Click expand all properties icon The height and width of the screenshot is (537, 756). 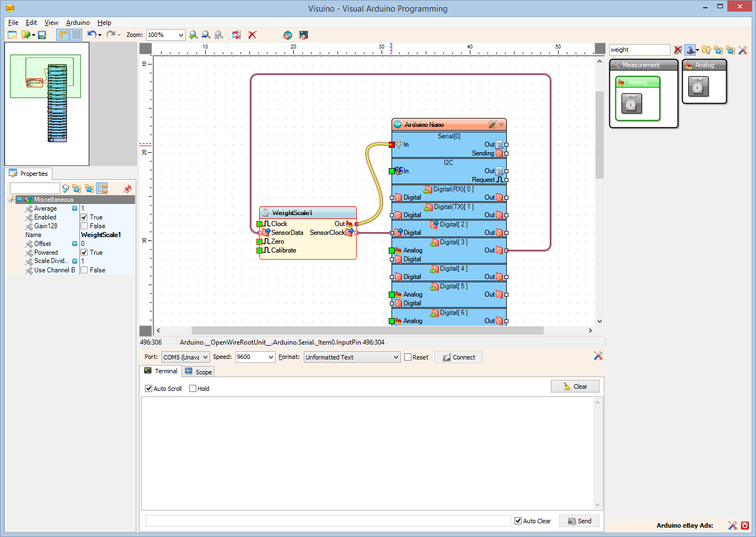pos(77,189)
